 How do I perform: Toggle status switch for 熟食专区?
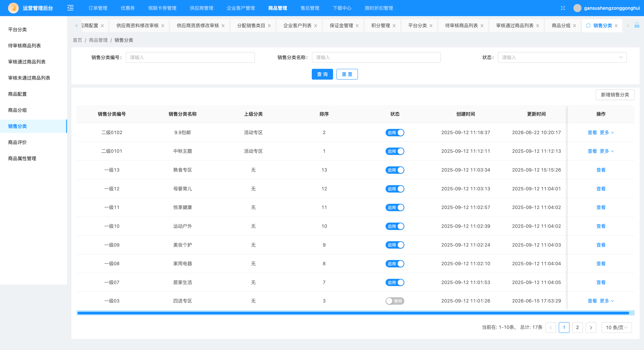pos(395,170)
